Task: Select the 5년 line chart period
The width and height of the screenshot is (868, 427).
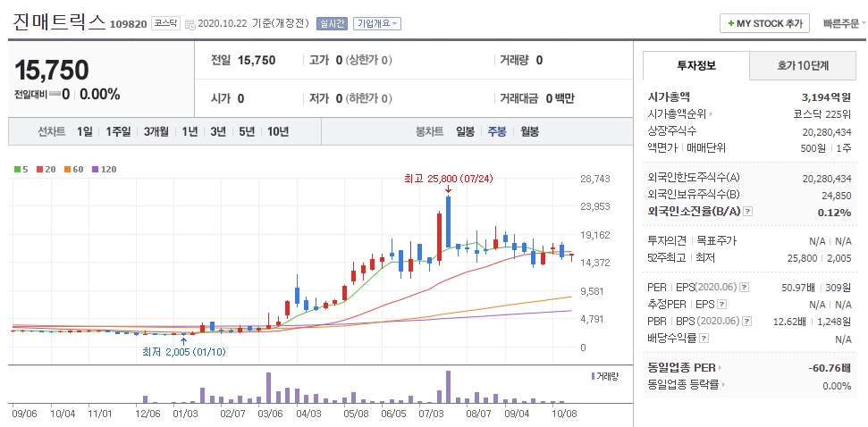Action: (247, 131)
